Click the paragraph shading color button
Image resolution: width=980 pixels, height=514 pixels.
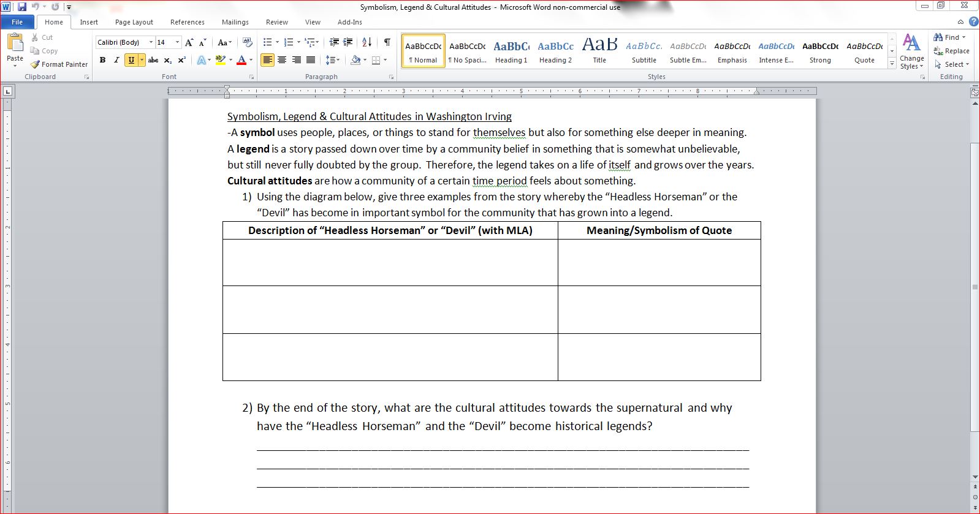point(355,60)
